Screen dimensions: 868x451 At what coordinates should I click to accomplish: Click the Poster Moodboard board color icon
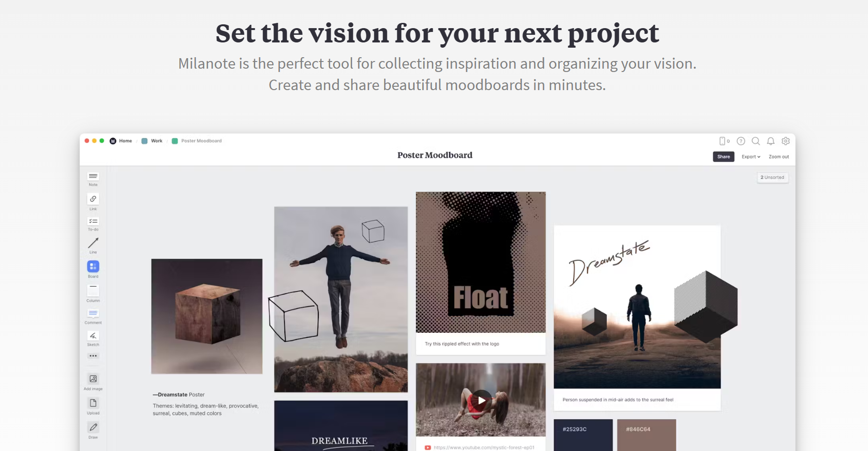point(175,141)
